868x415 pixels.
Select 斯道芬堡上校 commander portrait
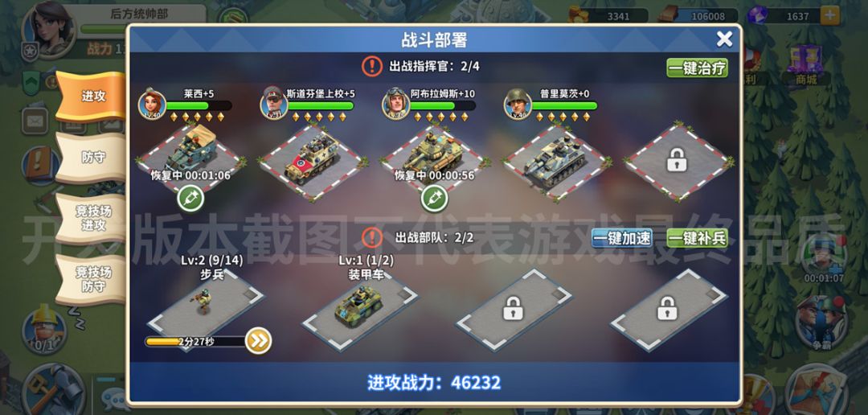click(x=273, y=103)
